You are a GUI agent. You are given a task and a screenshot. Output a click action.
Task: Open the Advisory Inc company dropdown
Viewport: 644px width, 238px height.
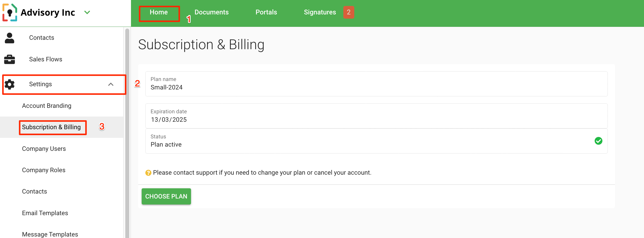pos(87,12)
